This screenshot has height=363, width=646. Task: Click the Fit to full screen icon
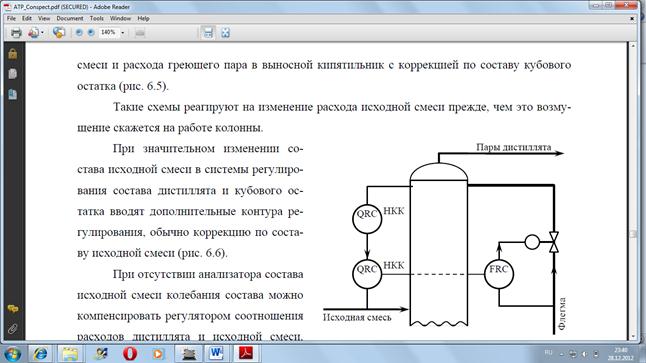click(x=225, y=33)
